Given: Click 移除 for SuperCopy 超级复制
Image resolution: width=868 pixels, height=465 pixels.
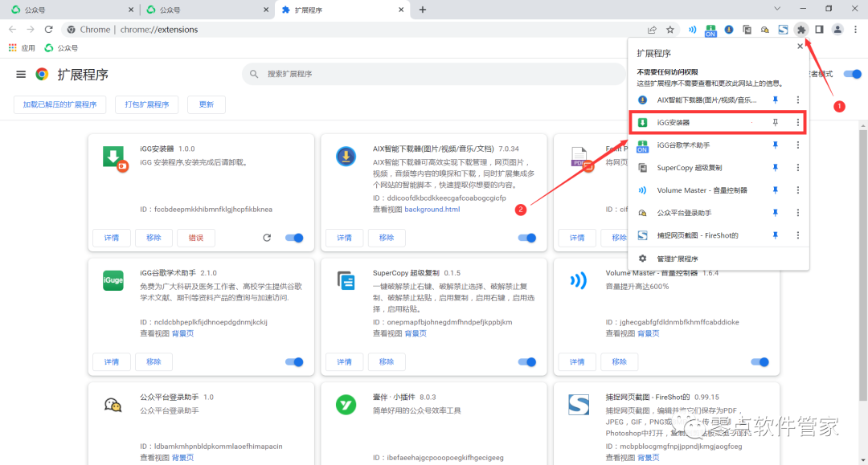Looking at the screenshot, I should click(x=387, y=362).
